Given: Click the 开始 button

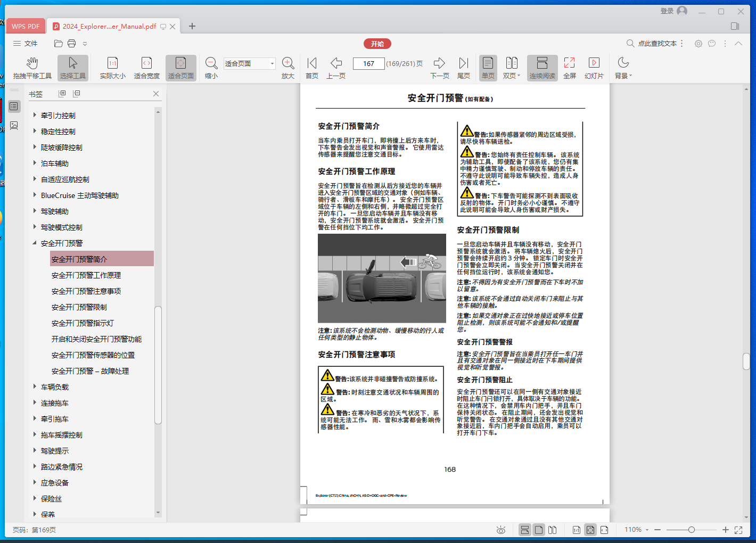Looking at the screenshot, I should 377,44.
